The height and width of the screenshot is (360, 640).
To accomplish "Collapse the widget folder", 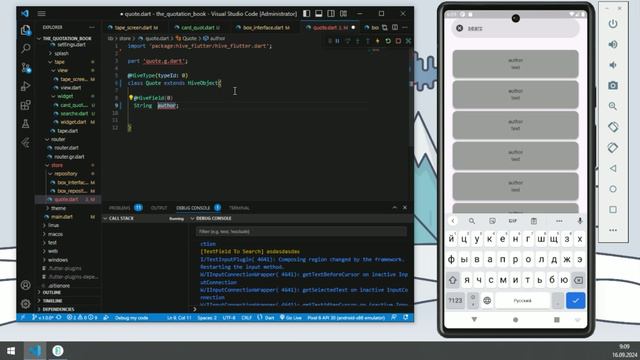I will click(64, 96).
